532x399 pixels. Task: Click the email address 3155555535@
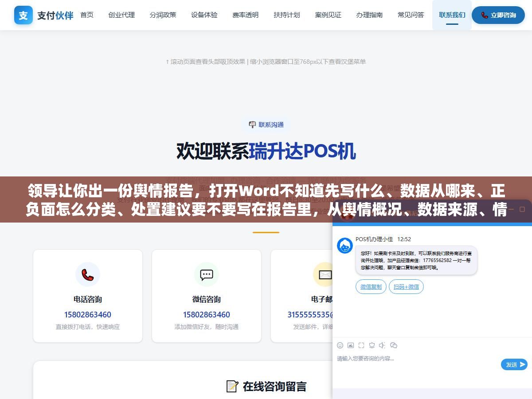click(x=310, y=315)
